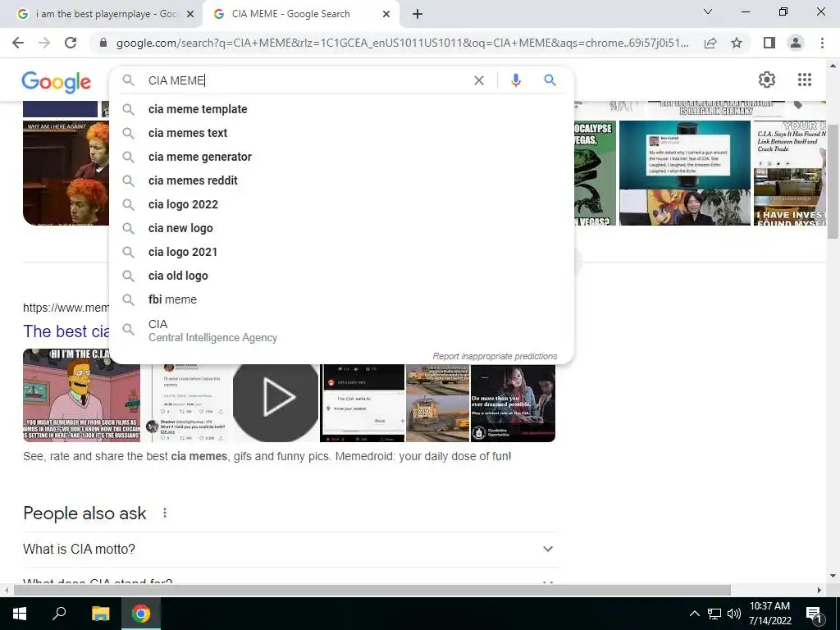
Task: Click the horizontal scrollbar
Action: click(x=372, y=590)
